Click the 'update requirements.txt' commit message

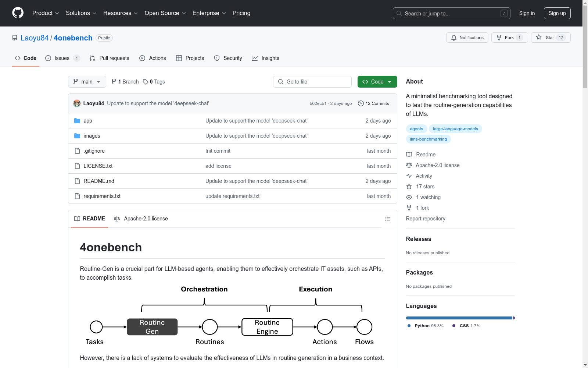pos(232,196)
